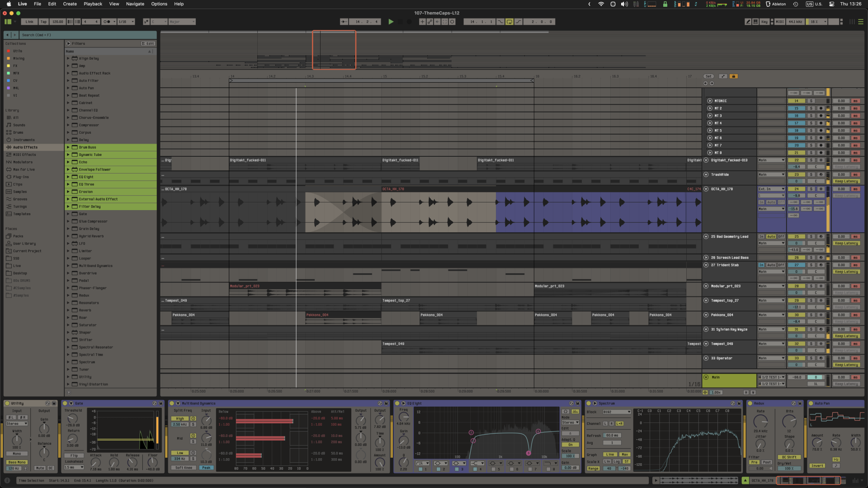The height and width of the screenshot is (488, 868).
Task: Open the Playback menu
Action: tap(93, 4)
